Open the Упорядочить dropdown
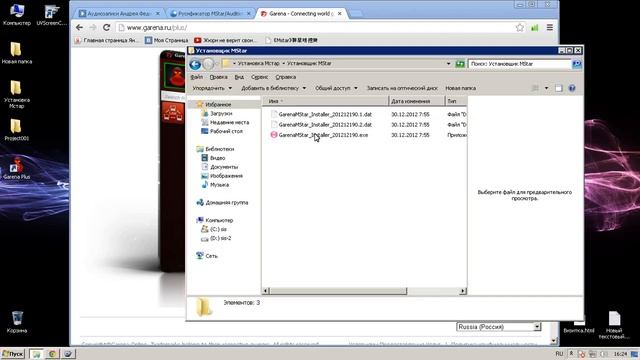640x360 pixels. (x=212, y=88)
